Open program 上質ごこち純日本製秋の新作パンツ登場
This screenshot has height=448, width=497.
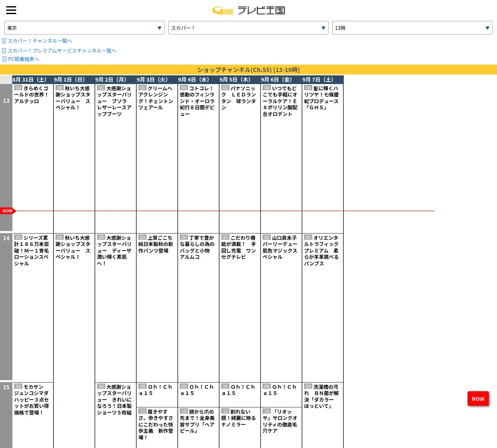tap(157, 307)
